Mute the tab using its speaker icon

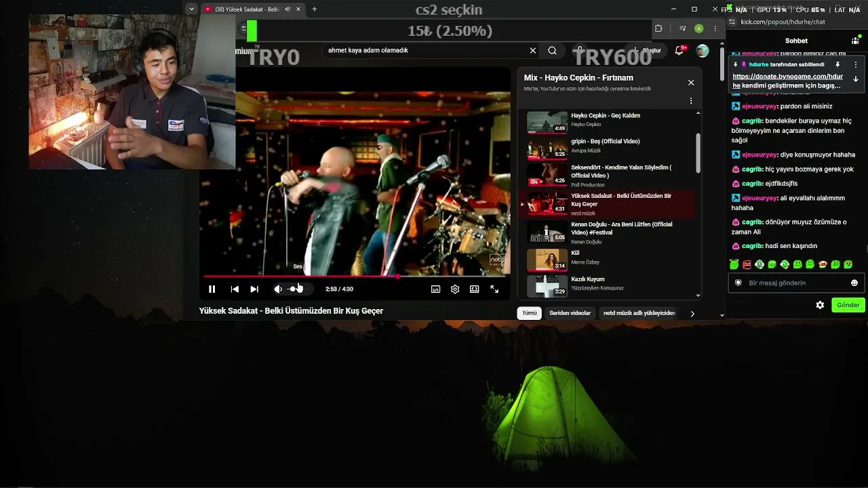coord(288,9)
